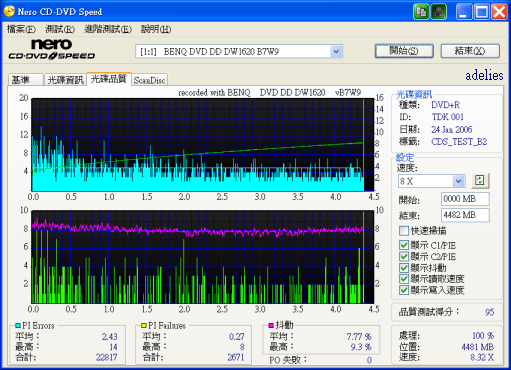
Task: Click the start (開始) button
Action: [x=404, y=51]
